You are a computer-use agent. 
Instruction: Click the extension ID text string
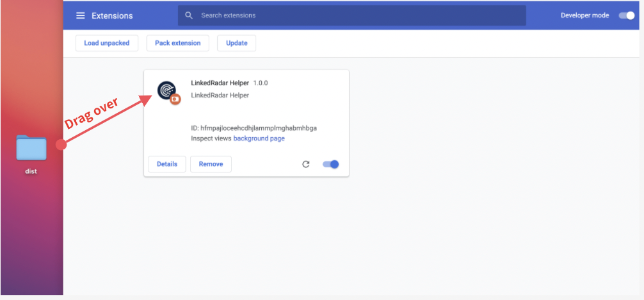254,128
